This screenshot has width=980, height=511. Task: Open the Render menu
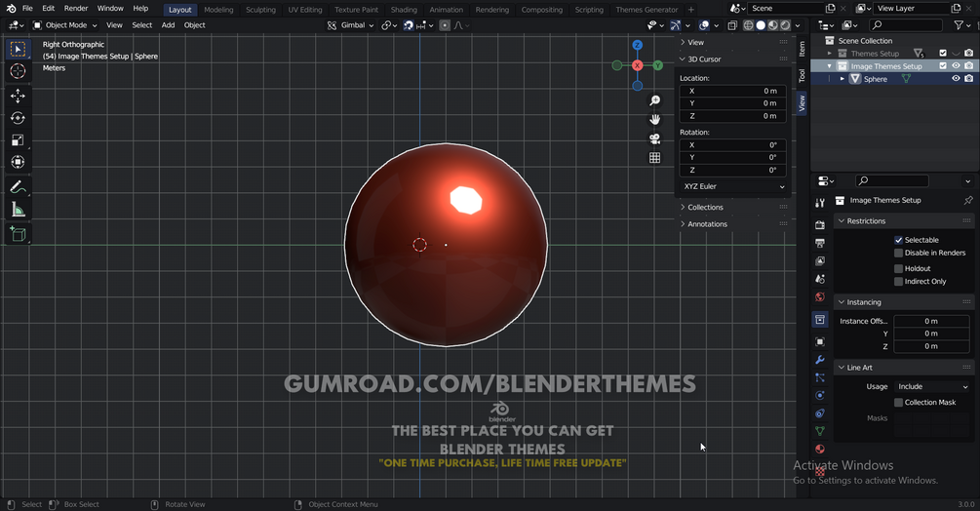pyautogui.click(x=76, y=9)
